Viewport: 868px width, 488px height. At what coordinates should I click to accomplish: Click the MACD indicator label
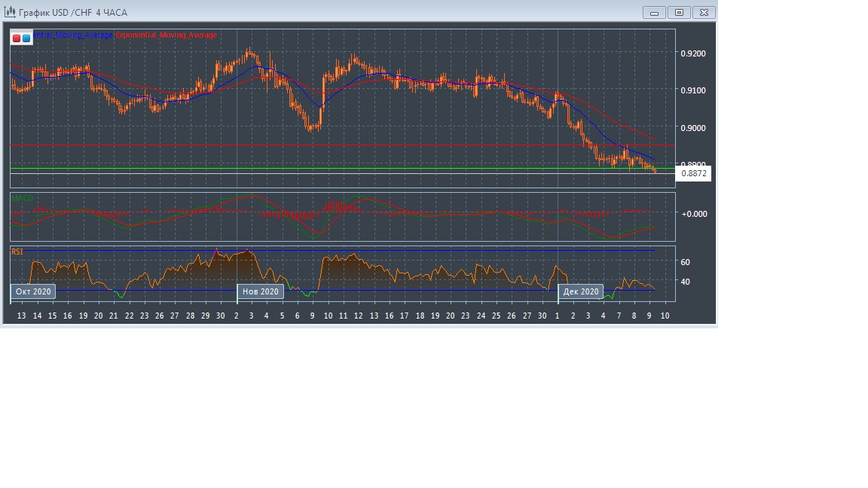click(22, 199)
